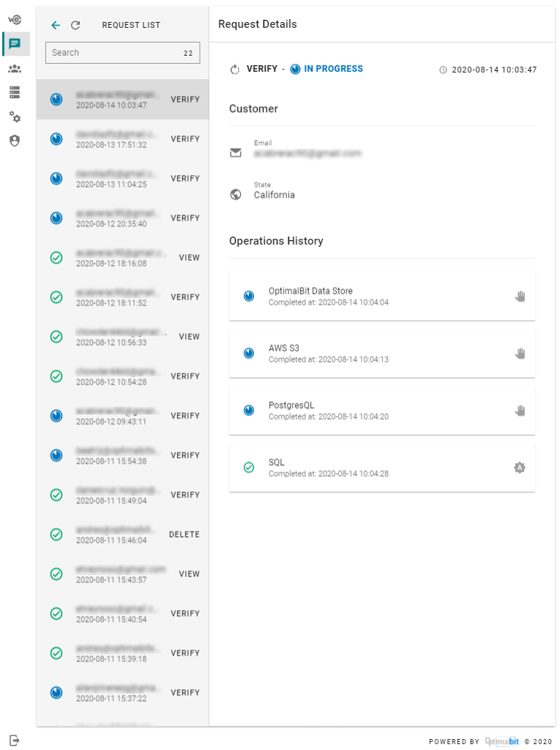Open the settings gears icon
Screen dimensions: 560x750
tap(15, 116)
